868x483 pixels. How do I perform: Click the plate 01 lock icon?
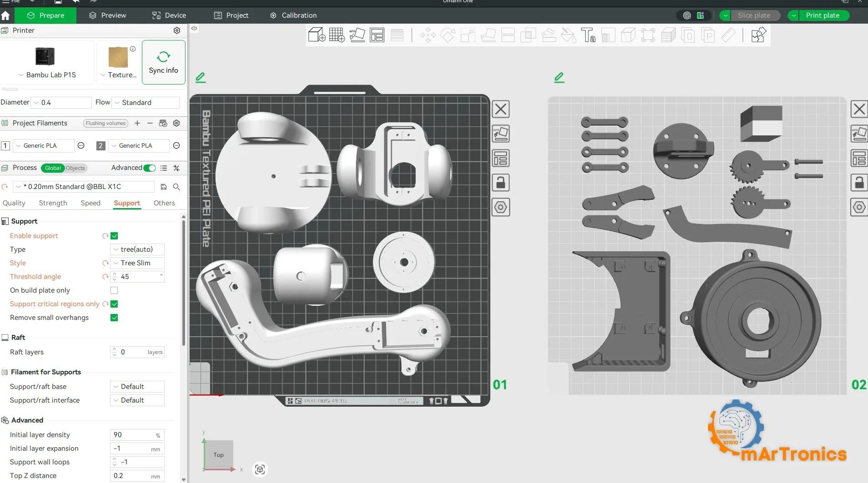(x=501, y=183)
